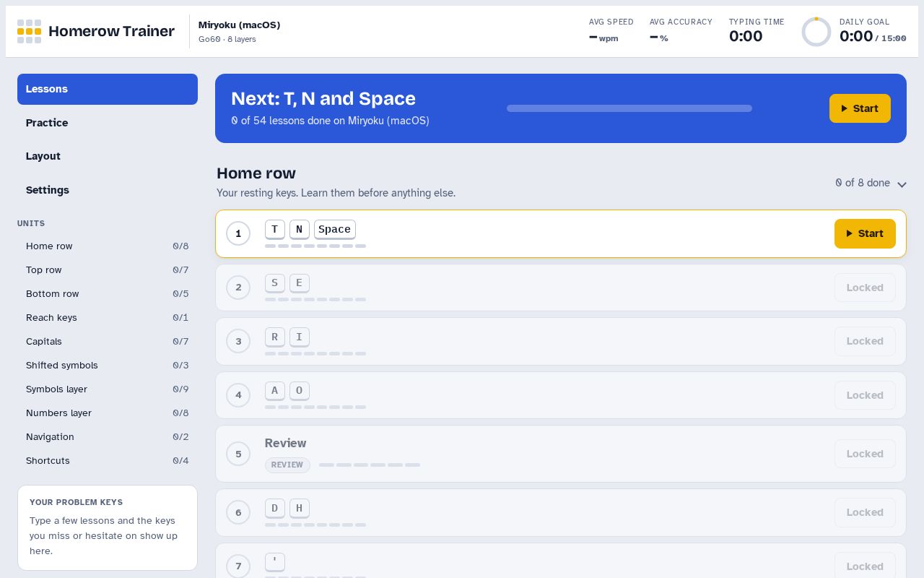Click the H keycap in lesson 6
This screenshot has width=924, height=578.
[x=300, y=508]
